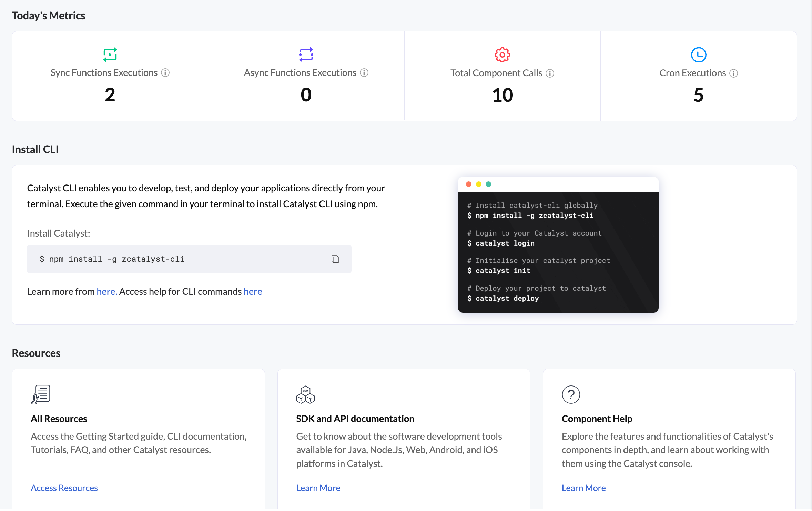Screen dimensions: 812x511
Task: Click '# Deploy your project to catalyst' comment
Action: pos(537,288)
